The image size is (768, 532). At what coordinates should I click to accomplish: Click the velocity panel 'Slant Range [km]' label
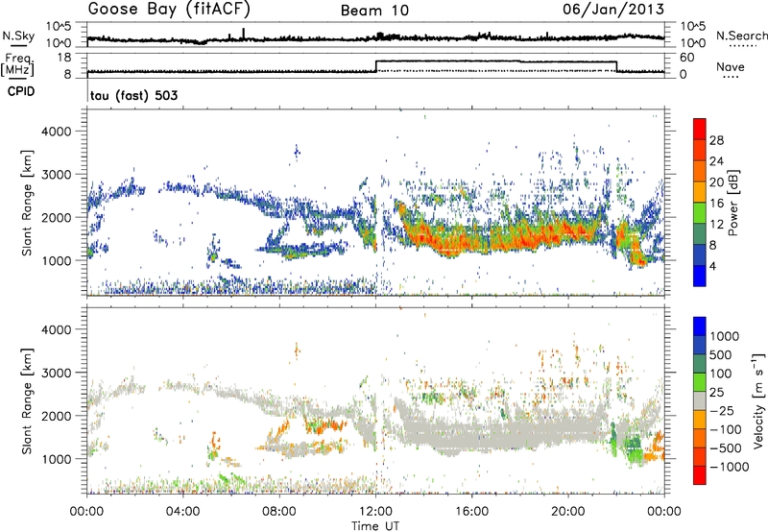point(27,400)
